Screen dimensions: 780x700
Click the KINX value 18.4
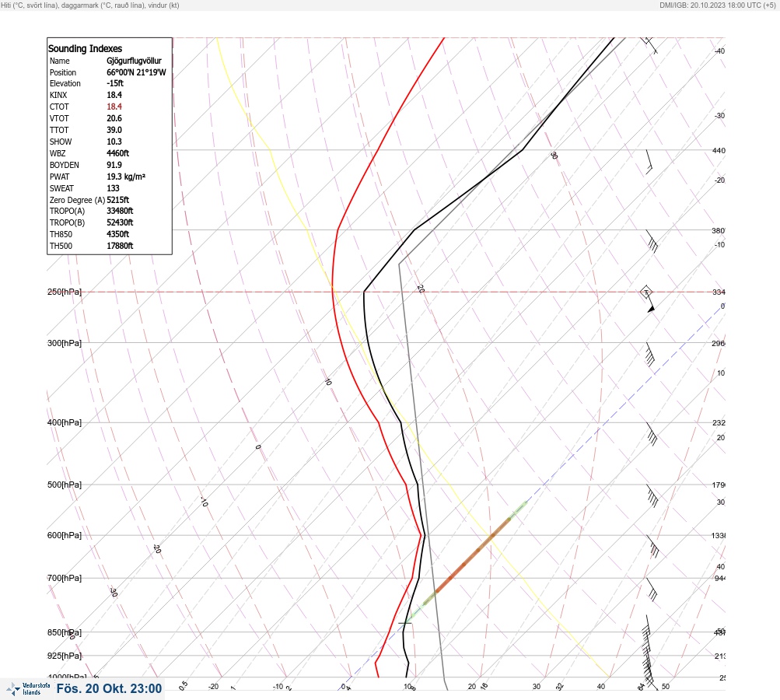coord(114,95)
